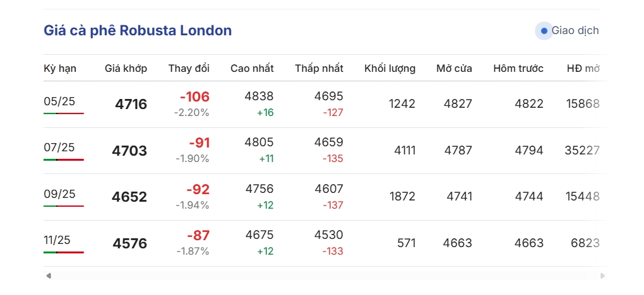The image size is (644, 295).
Task: Click the Khối lượng column header
Action: [x=390, y=68]
